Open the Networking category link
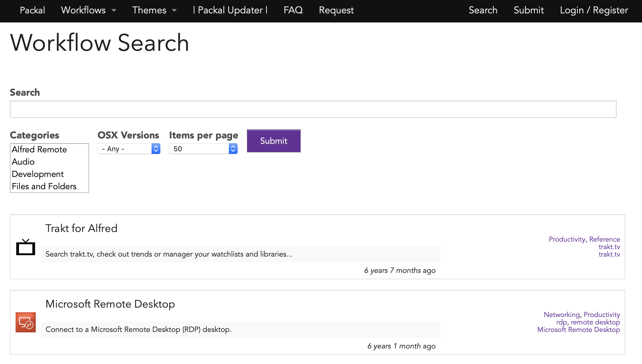 (562, 315)
